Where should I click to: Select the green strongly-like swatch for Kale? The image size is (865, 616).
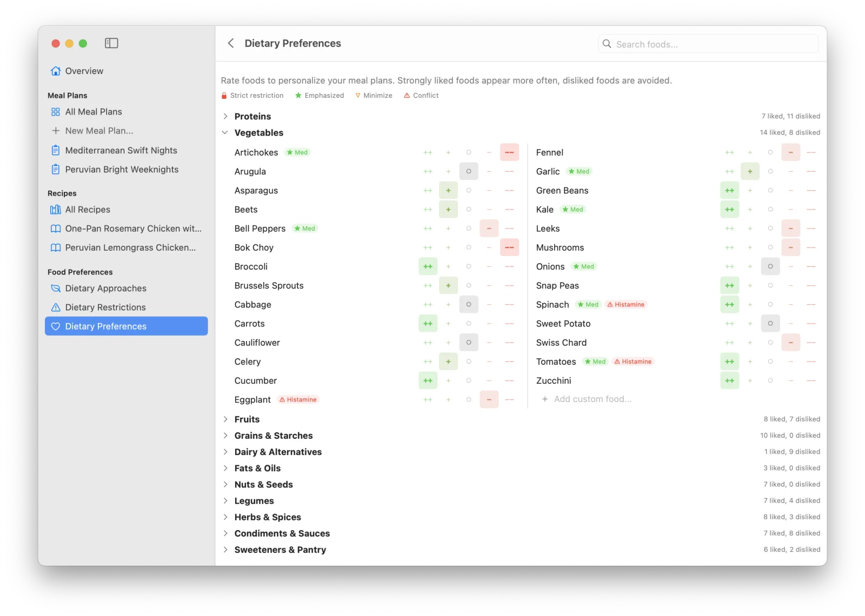730,210
